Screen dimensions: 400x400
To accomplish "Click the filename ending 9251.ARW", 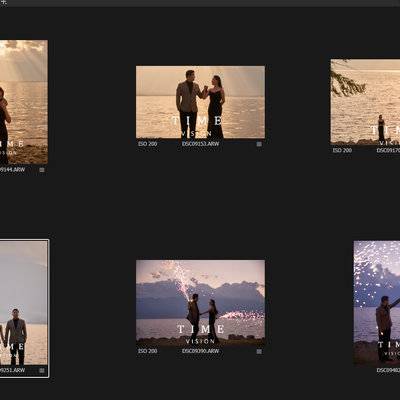I will (12, 370).
